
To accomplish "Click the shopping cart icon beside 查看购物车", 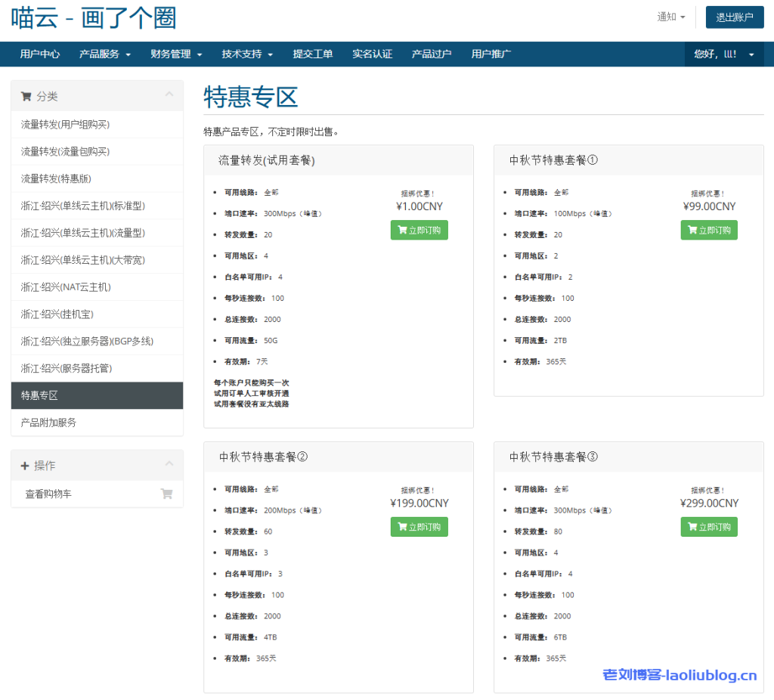I will click(x=166, y=494).
